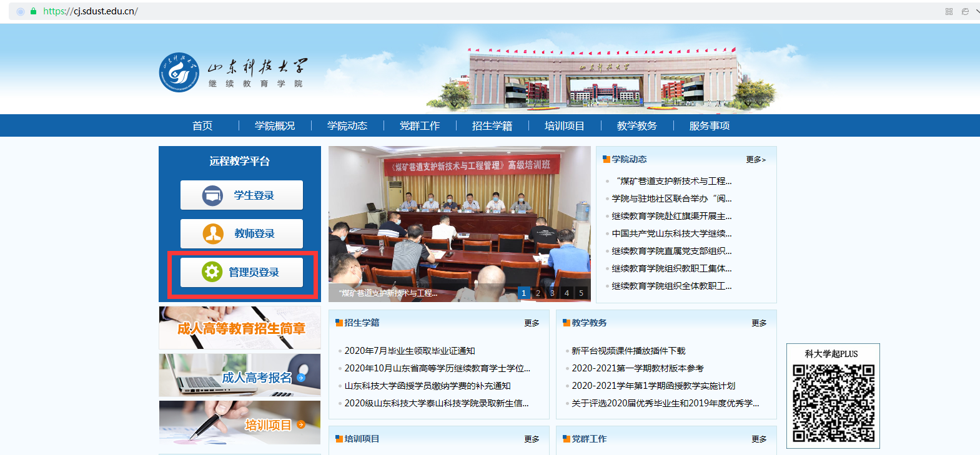Expand 更多 in 招生学籍 panel
Screen dimensions: 980x455
(x=532, y=323)
